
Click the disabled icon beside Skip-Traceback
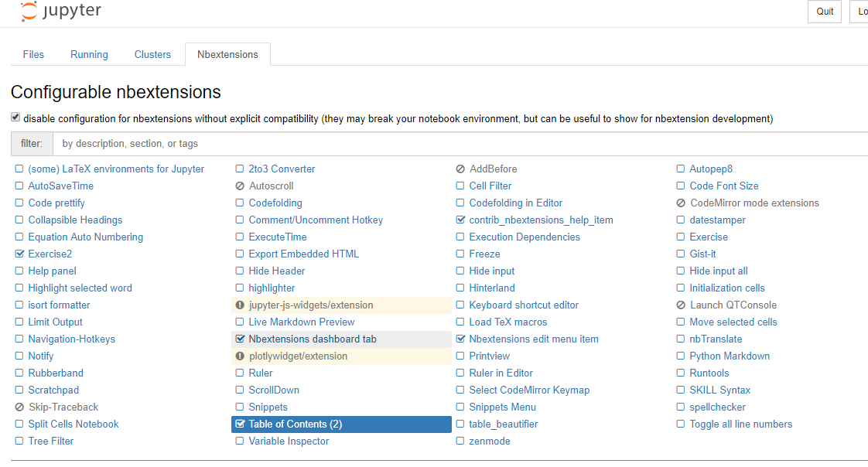(19, 407)
